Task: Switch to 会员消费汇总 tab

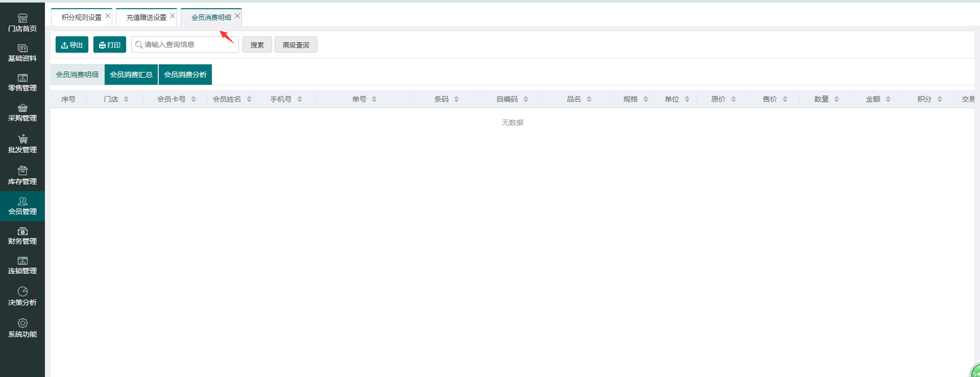Action: 131,75
